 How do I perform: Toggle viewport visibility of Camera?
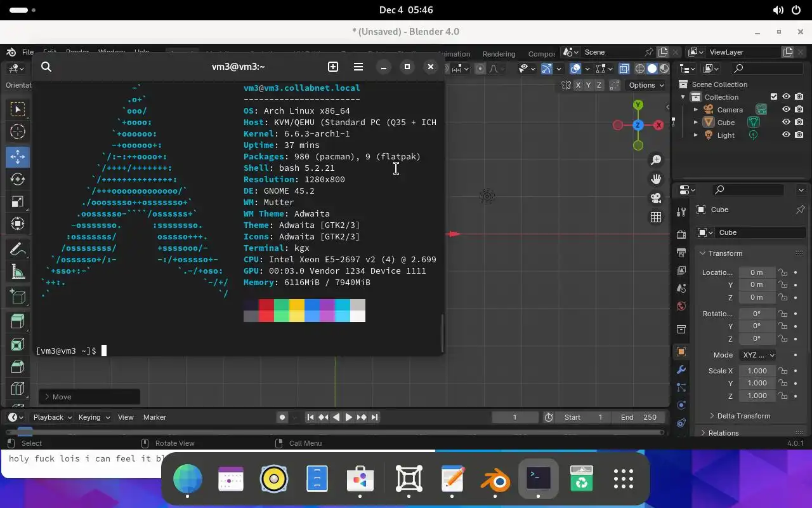[786, 109]
